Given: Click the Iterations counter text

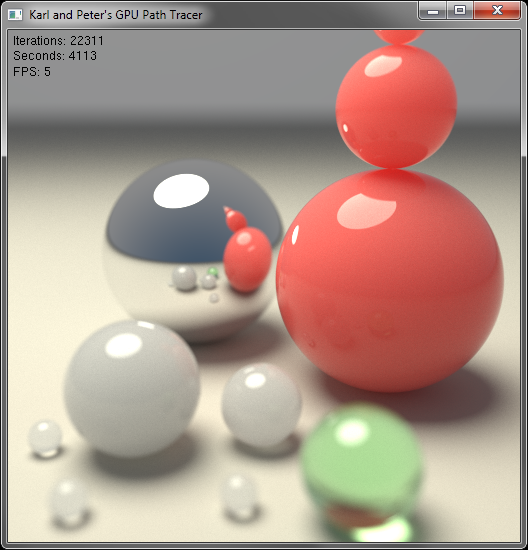Looking at the screenshot, I should 58,41.
